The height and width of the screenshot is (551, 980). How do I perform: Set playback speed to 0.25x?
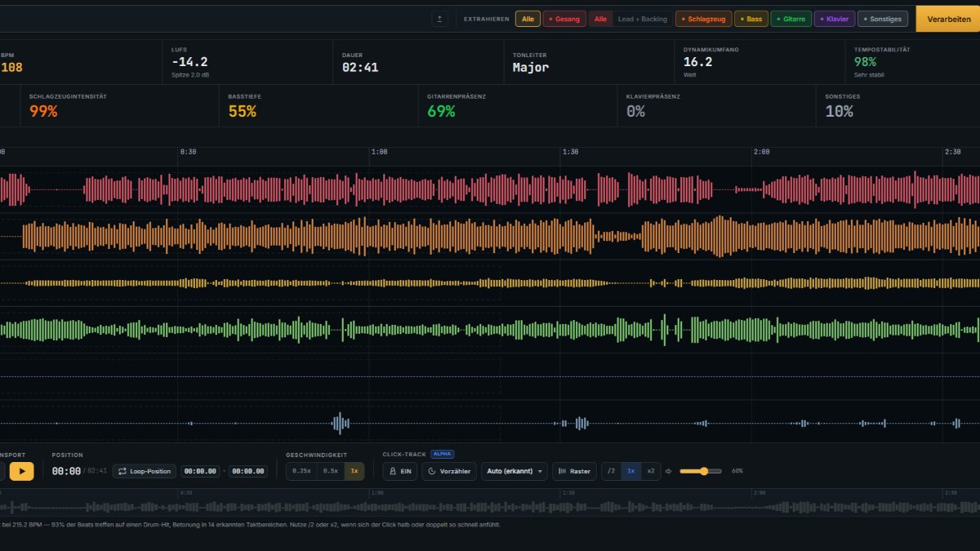301,471
